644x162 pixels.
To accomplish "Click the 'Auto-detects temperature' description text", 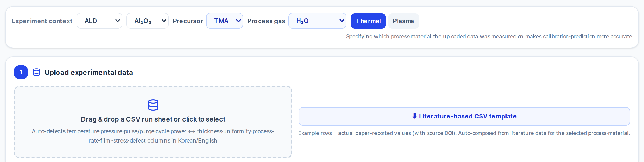I will tap(153, 136).
